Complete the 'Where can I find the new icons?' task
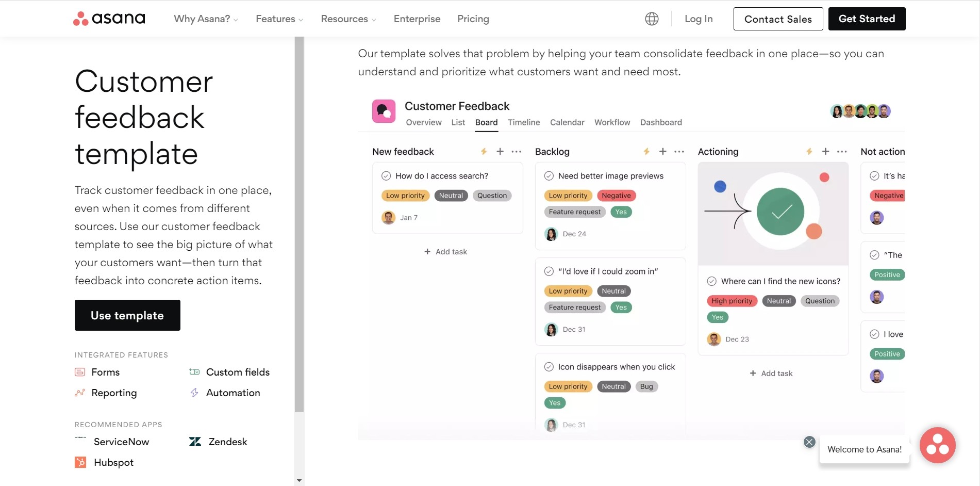The image size is (980, 486). pyautogui.click(x=712, y=281)
